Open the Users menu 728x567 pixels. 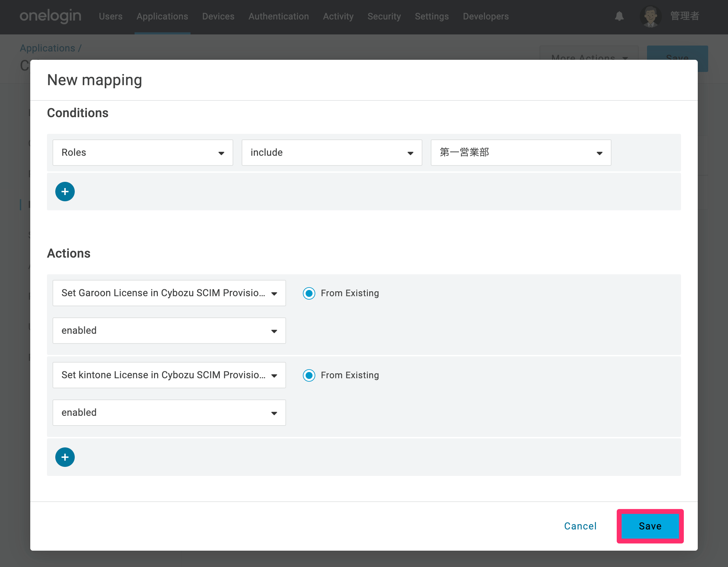(x=111, y=16)
